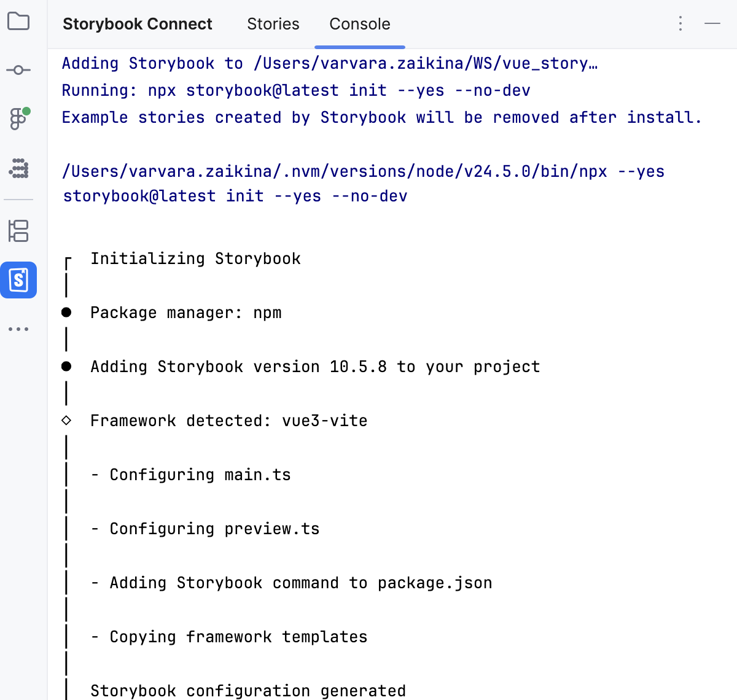
Task: Click the 'storybook@latest init --yes --no-dev' line
Action: coord(235,196)
